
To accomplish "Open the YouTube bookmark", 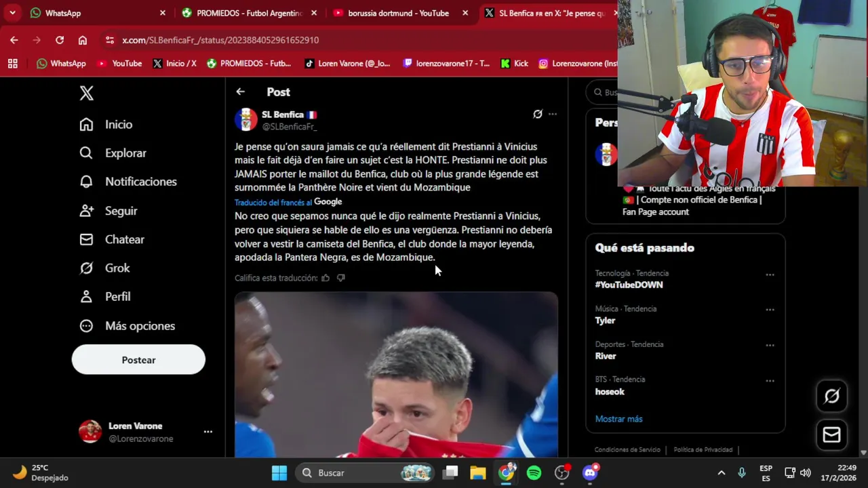I will pos(119,63).
